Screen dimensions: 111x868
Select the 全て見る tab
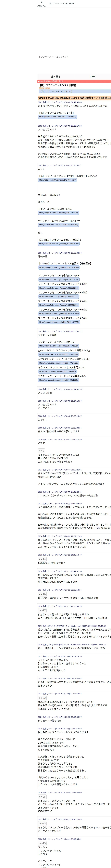tap(55, 77)
